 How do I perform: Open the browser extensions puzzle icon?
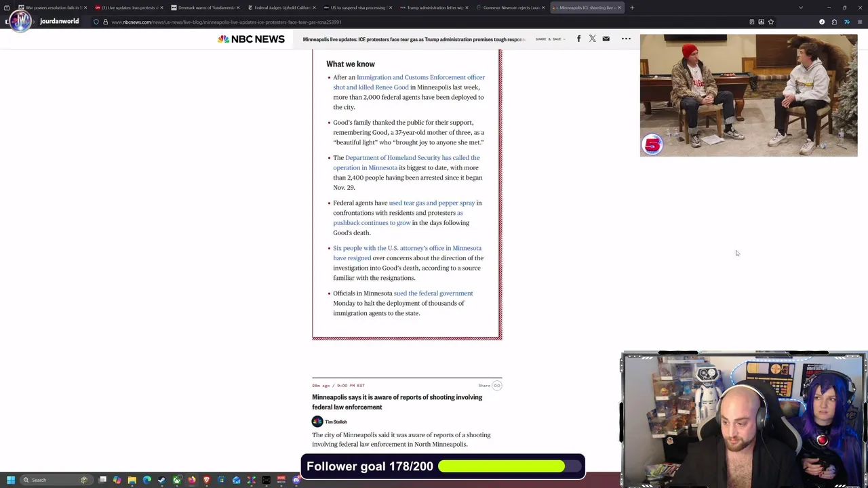(834, 22)
